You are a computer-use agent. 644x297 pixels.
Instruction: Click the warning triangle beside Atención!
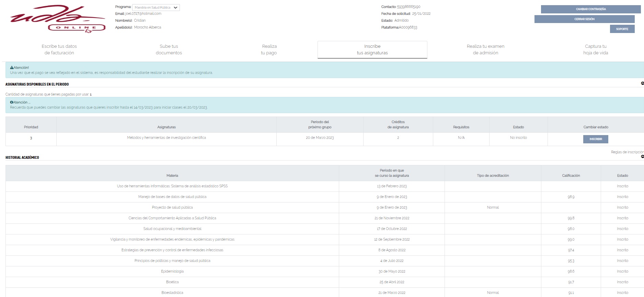(12, 68)
